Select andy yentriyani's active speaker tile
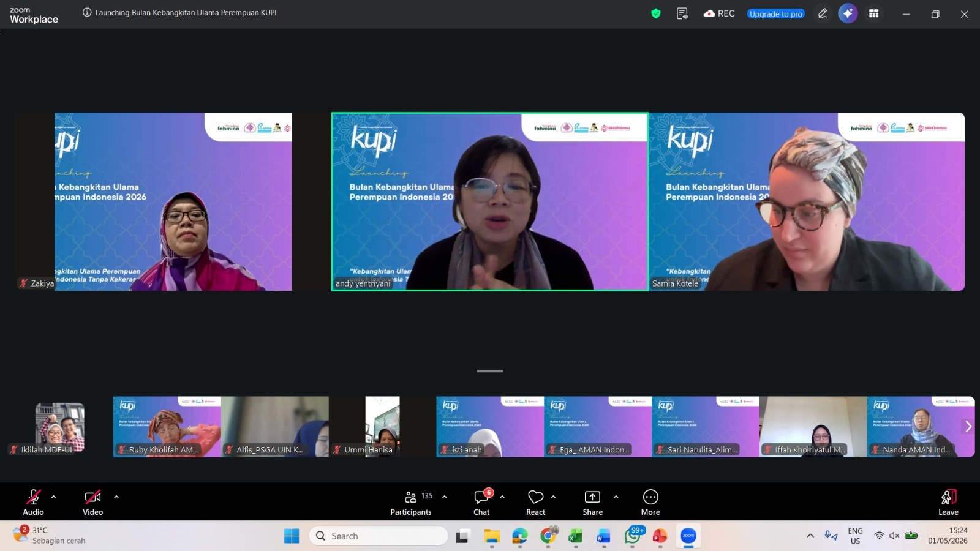 point(490,201)
